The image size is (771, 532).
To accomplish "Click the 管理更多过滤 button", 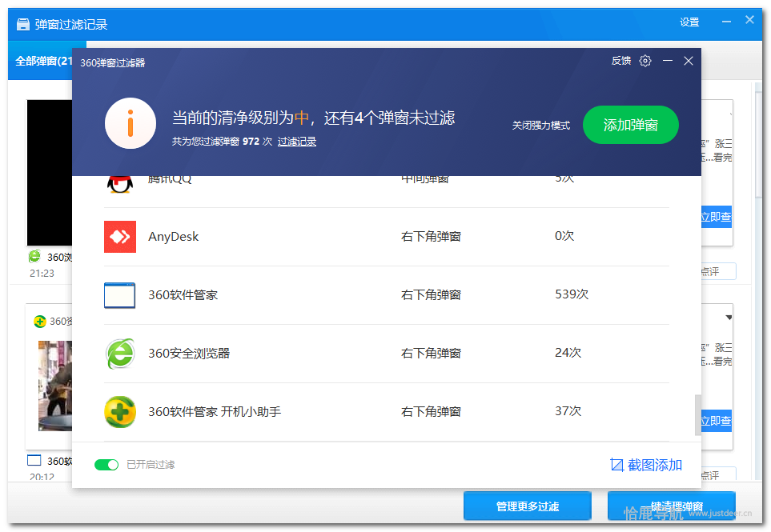I will [527, 506].
